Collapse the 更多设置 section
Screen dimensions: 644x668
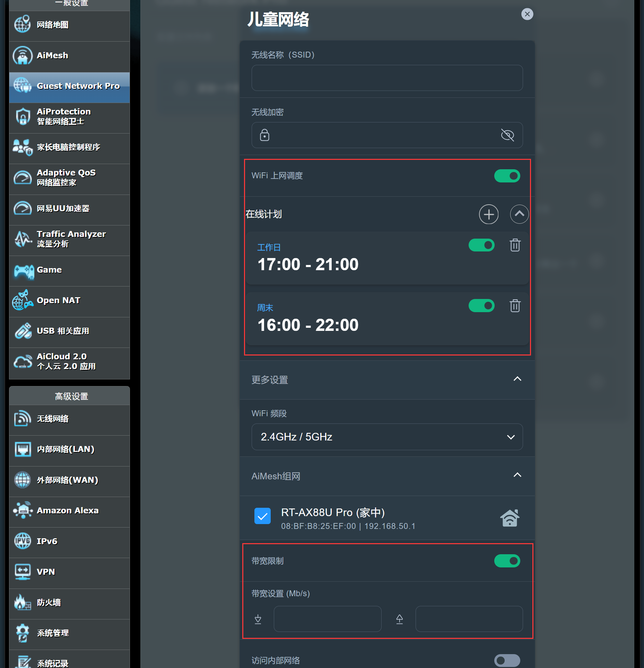(x=517, y=379)
